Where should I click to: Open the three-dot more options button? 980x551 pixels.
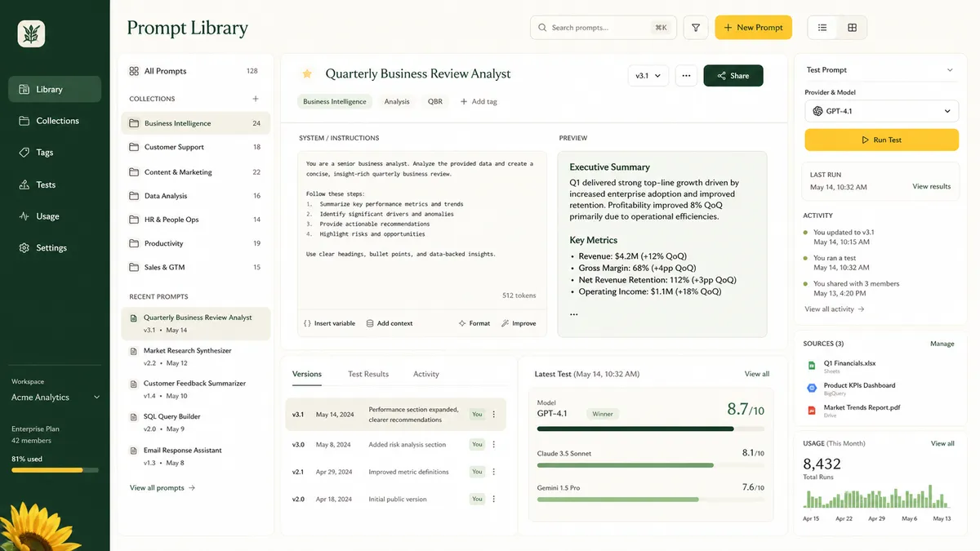[x=686, y=76]
